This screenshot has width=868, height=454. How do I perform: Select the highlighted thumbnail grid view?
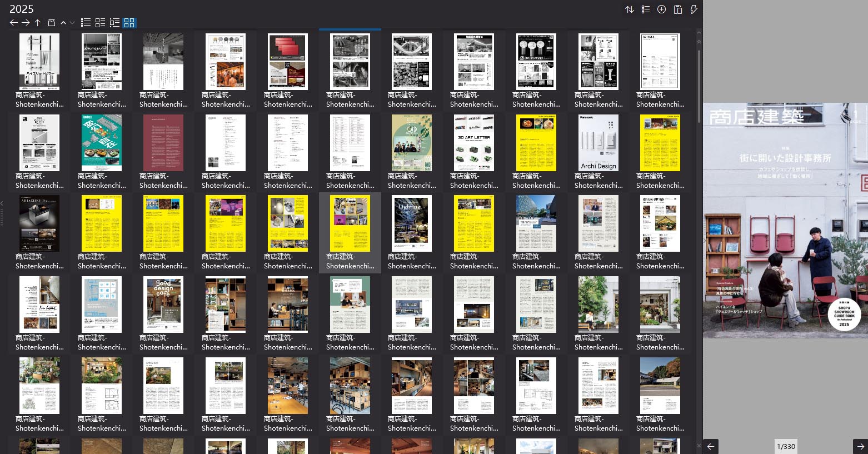click(129, 23)
